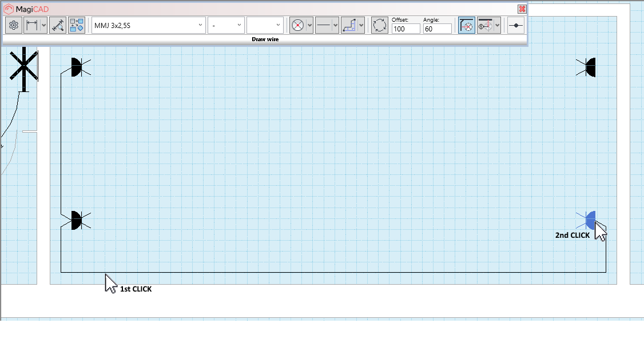The image size is (644, 343).
Task: Click the Angle input field
Action: (437, 29)
